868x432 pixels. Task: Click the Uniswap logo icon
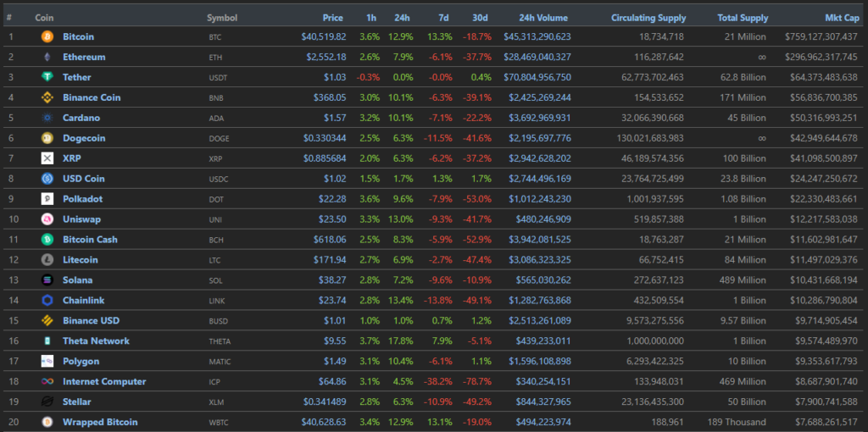click(x=47, y=219)
